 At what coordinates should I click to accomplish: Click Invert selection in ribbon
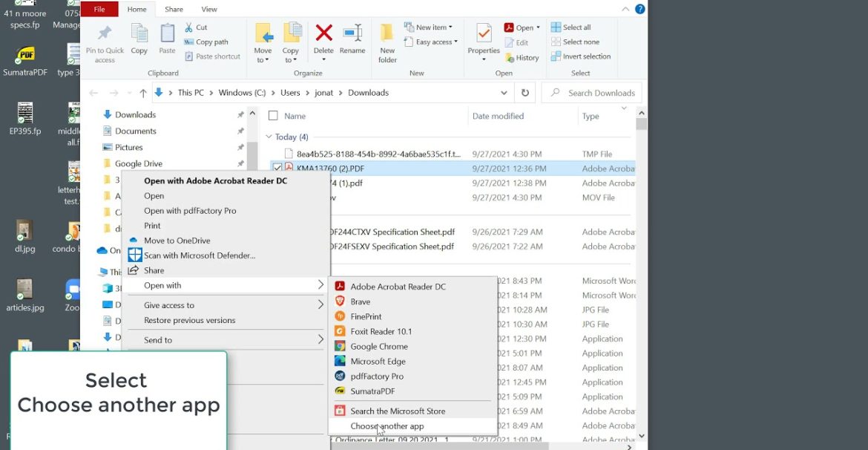click(581, 56)
